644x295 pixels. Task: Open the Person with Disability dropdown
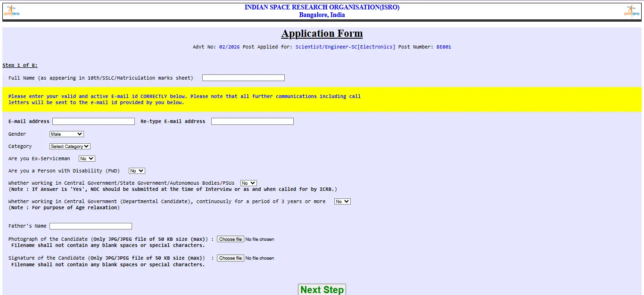click(x=137, y=171)
